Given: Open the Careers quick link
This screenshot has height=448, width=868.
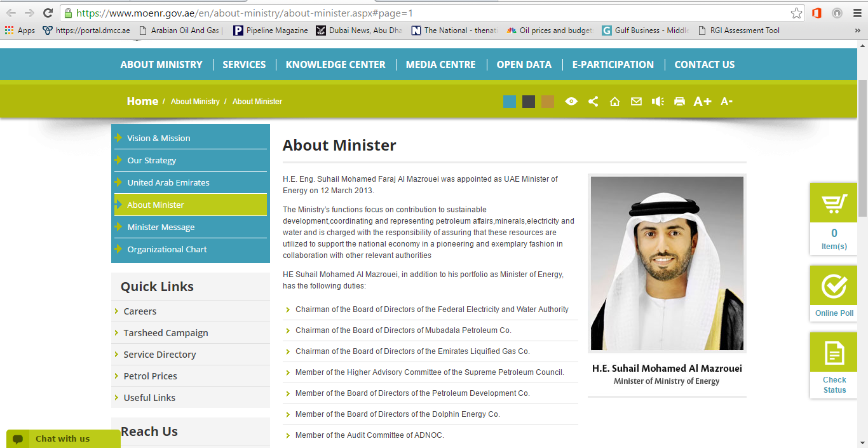Looking at the screenshot, I should (140, 311).
